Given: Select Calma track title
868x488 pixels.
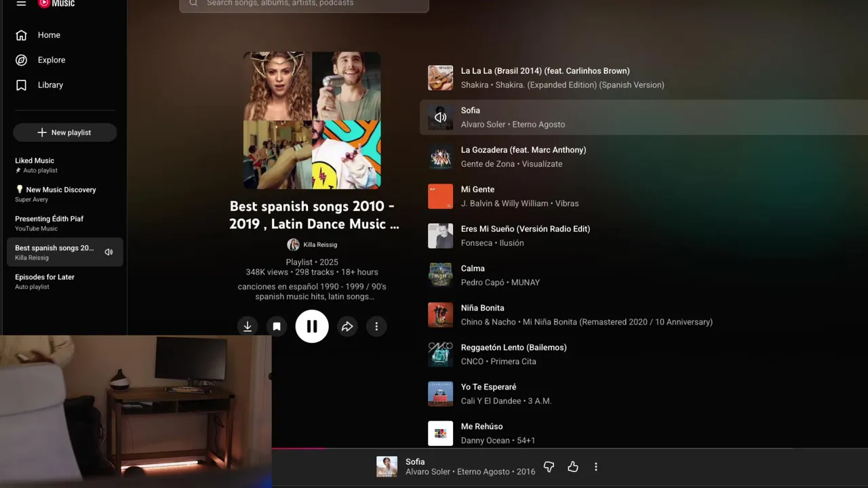Looking at the screenshot, I should [x=473, y=268].
